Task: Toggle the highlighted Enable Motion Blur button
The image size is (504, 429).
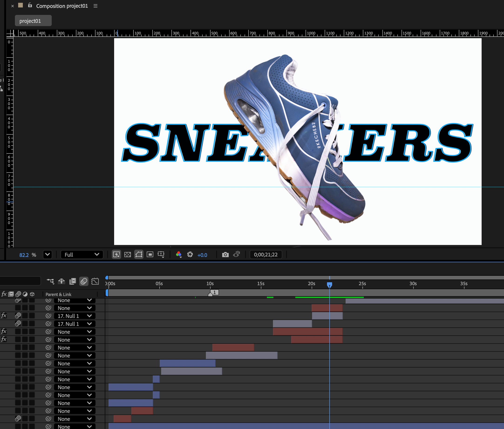Action: pyautogui.click(x=84, y=281)
